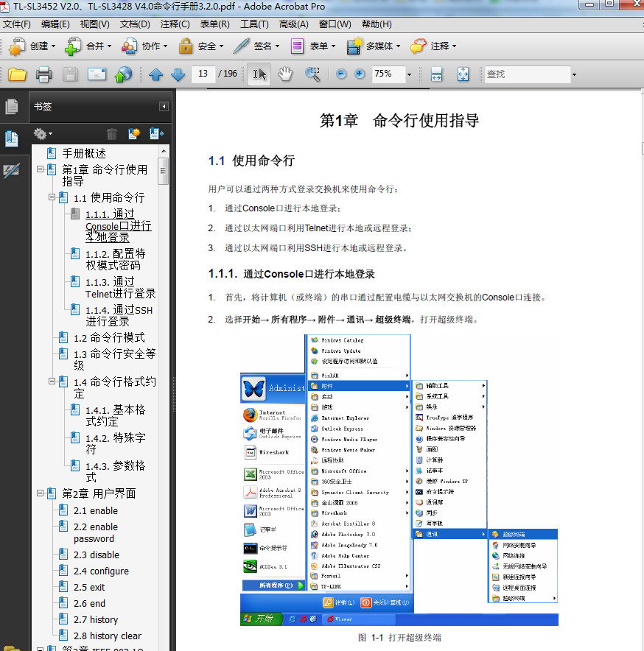This screenshot has width=644, height=651.
Task: Open the 多媒体 (Multimedia) dropdown
Action: click(373, 46)
